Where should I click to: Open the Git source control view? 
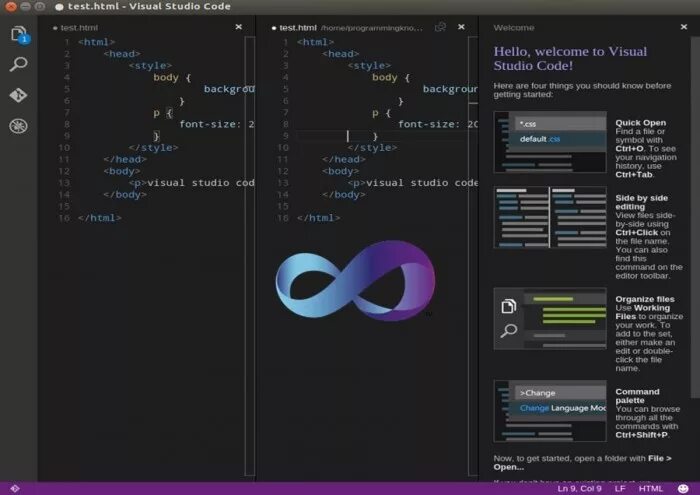tap(18, 95)
